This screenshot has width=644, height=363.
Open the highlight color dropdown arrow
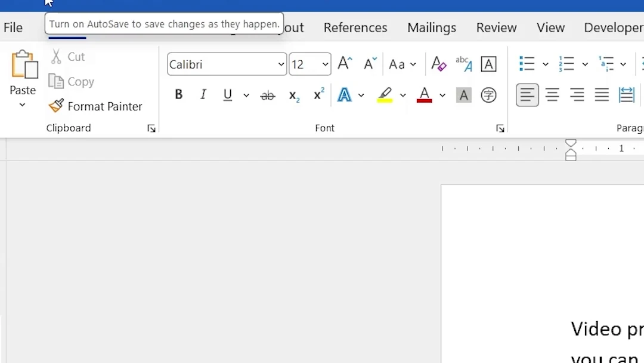(x=403, y=96)
